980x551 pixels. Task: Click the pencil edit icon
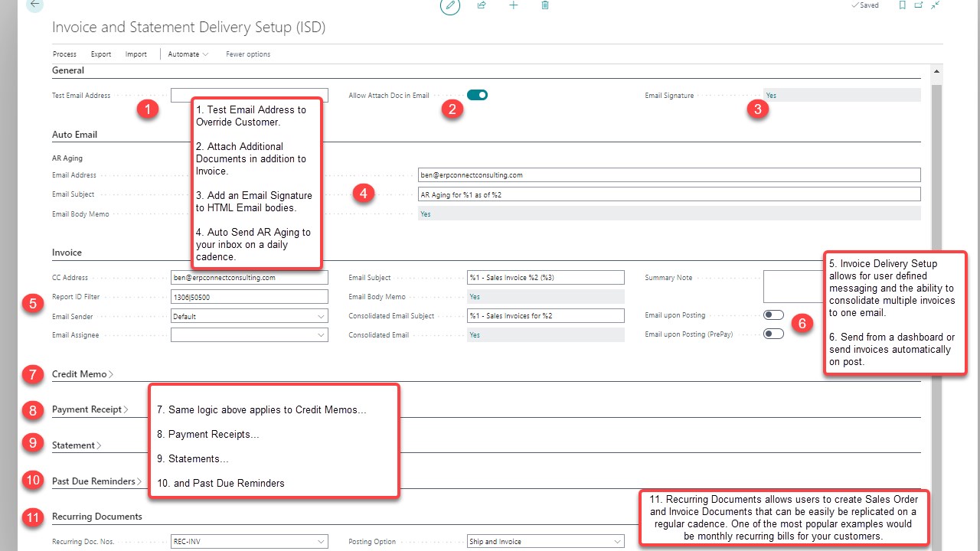point(450,5)
